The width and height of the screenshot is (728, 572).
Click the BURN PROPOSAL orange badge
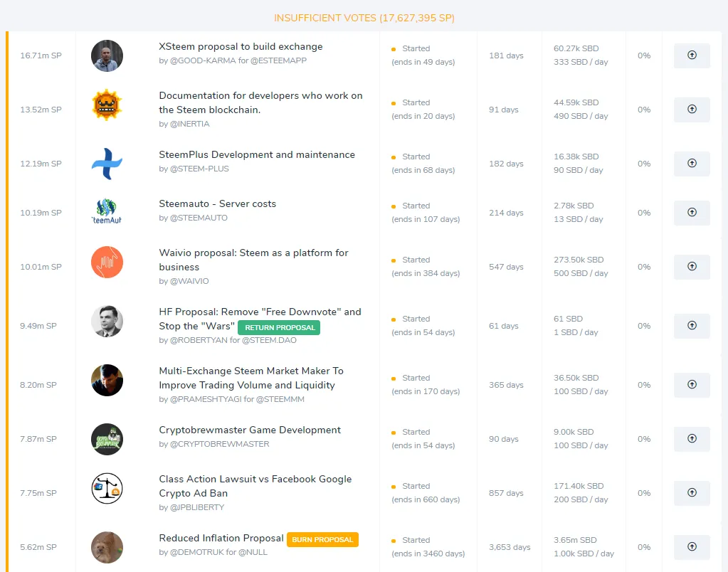[322, 539]
